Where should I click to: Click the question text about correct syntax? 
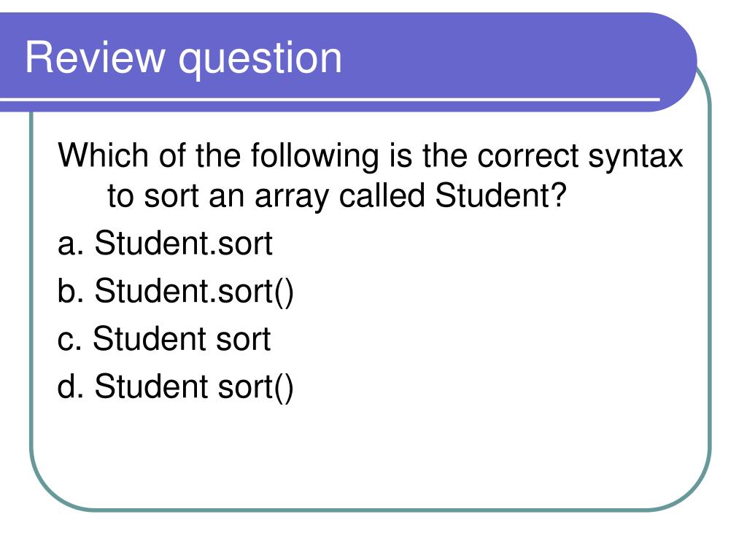(370, 175)
